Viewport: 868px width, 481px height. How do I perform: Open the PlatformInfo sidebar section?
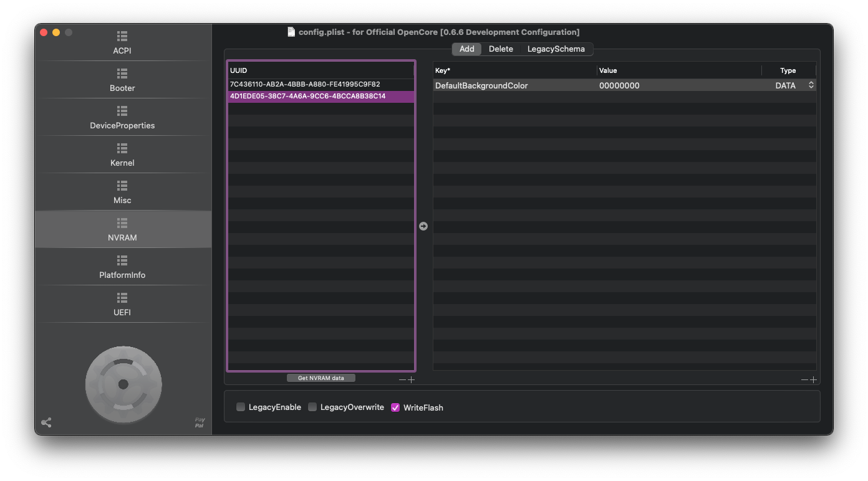coord(122,267)
